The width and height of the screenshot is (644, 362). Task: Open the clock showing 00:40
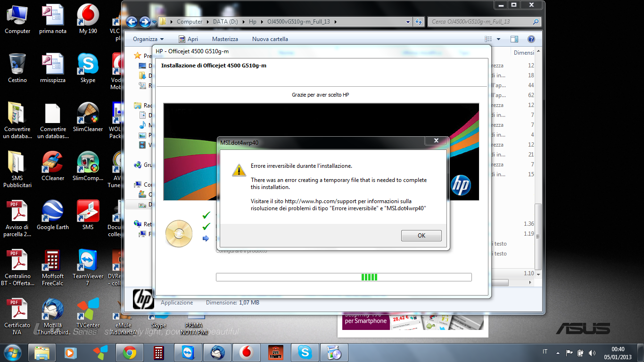click(x=618, y=353)
